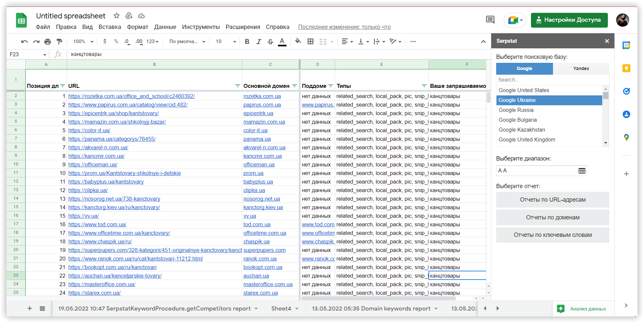
Task: Click the redo arrow icon
Action: coord(36,41)
